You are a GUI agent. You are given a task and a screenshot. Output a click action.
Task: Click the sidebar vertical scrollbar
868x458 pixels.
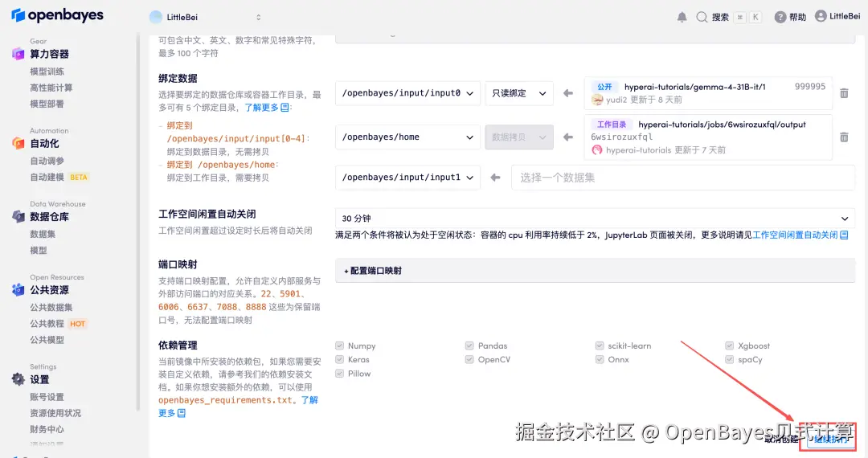pos(138,221)
